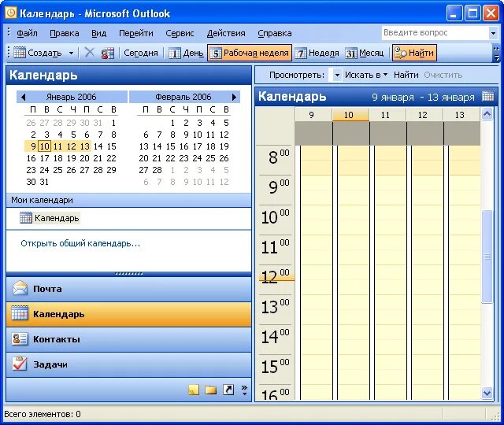
Task: Click the delete X toolbar icon
Action: coord(89,53)
